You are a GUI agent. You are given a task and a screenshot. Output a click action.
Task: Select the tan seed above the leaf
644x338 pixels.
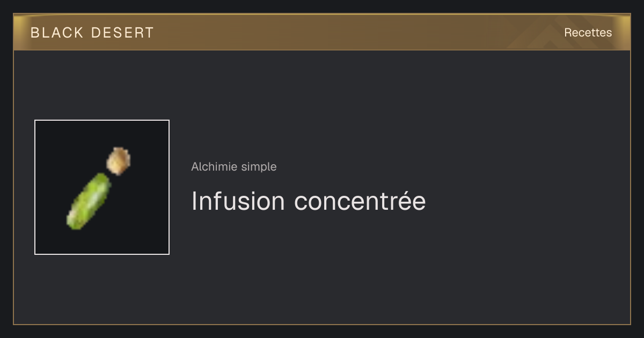[x=119, y=161]
